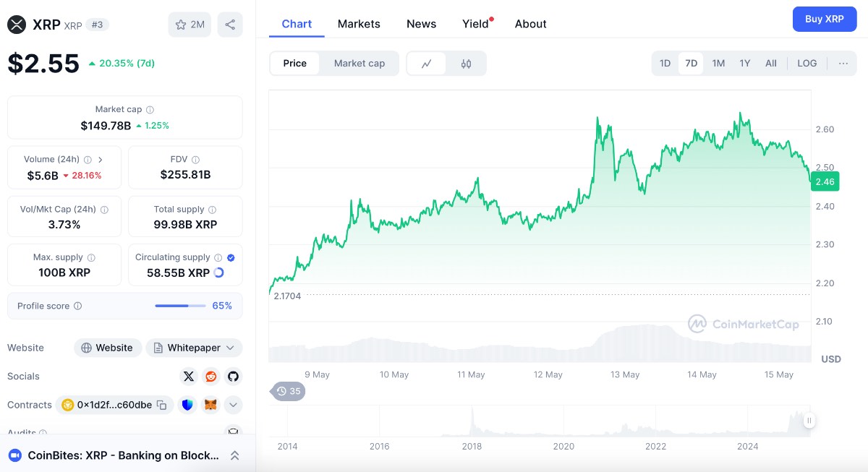The image size is (868, 472).
Task: Open XRP's Reddit social link
Action: pos(210,376)
